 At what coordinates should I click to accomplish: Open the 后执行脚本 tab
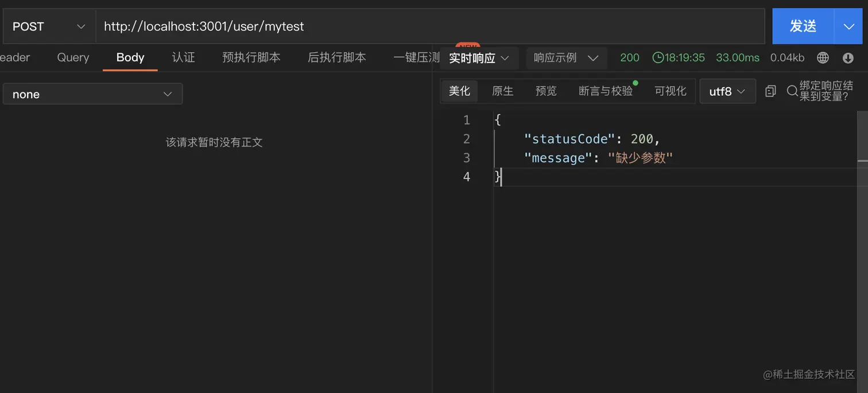click(x=337, y=57)
